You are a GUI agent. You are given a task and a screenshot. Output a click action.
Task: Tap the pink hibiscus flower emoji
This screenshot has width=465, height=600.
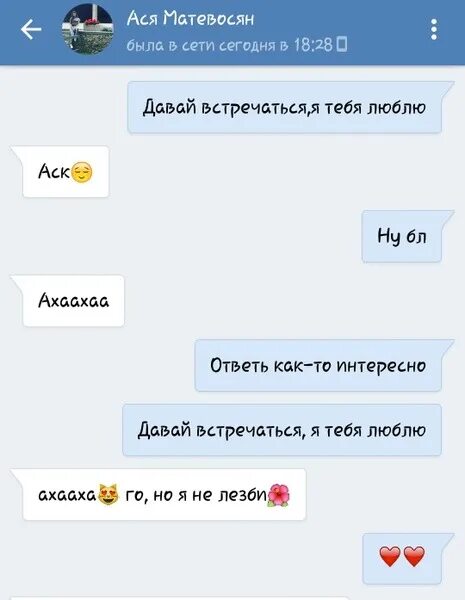pos(279,495)
